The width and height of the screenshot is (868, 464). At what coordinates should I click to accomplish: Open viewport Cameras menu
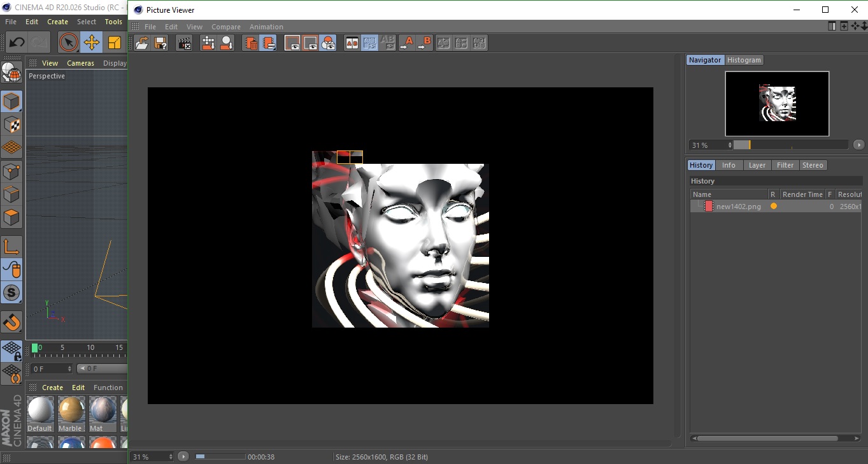click(x=80, y=63)
